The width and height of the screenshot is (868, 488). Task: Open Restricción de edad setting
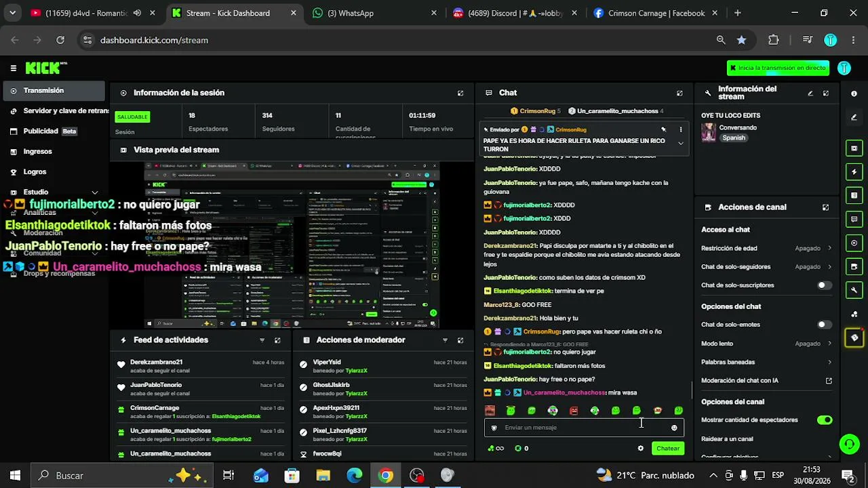tap(766, 248)
